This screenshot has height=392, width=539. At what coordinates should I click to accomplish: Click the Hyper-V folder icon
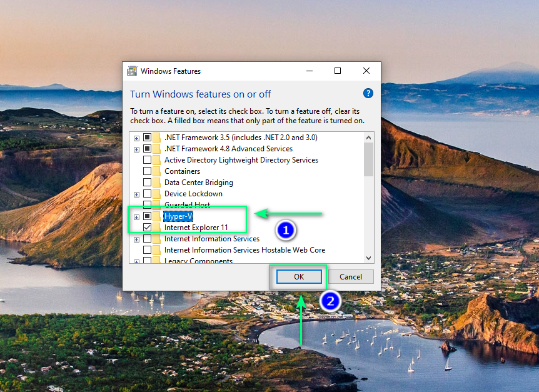pos(157,216)
